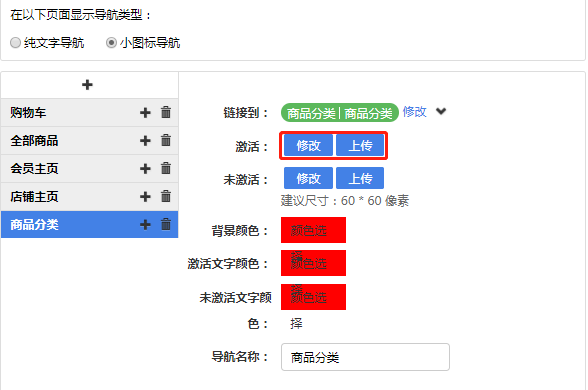Delete the 店铺主页 navigation item
The width and height of the screenshot is (588, 390).
click(166, 196)
